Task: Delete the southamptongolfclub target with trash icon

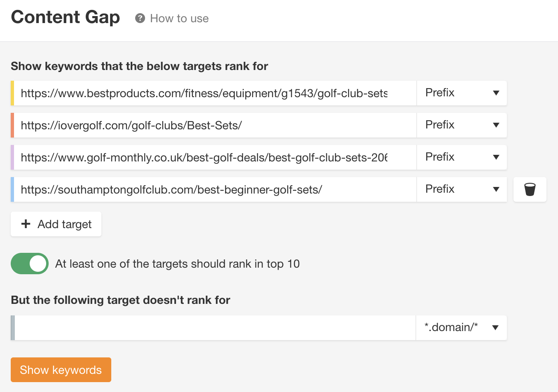Action: point(530,189)
